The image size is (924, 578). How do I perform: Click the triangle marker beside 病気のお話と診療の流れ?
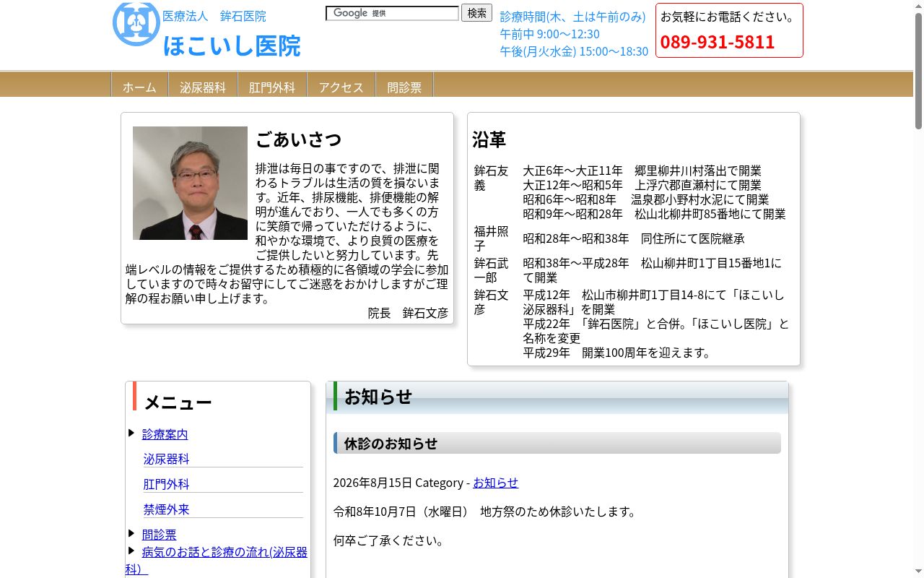131,551
